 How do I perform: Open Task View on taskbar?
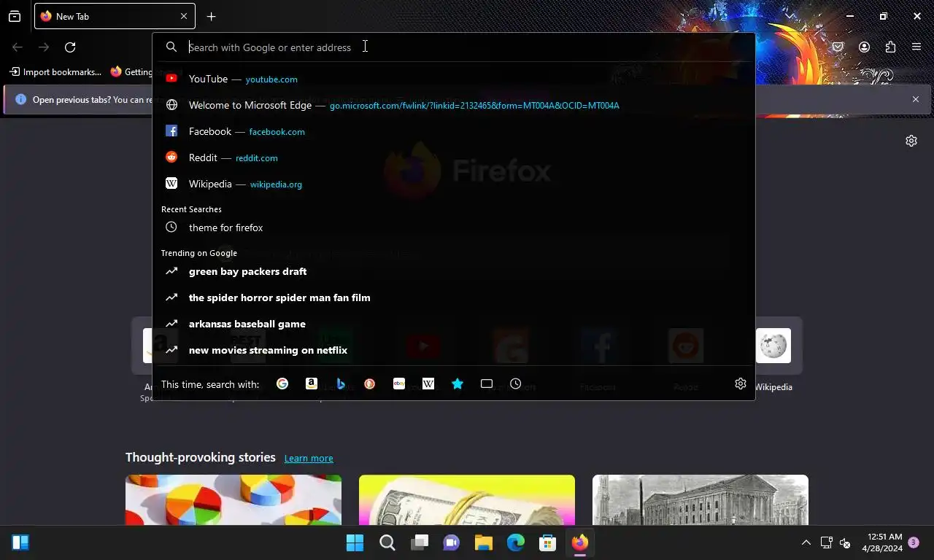(x=420, y=542)
